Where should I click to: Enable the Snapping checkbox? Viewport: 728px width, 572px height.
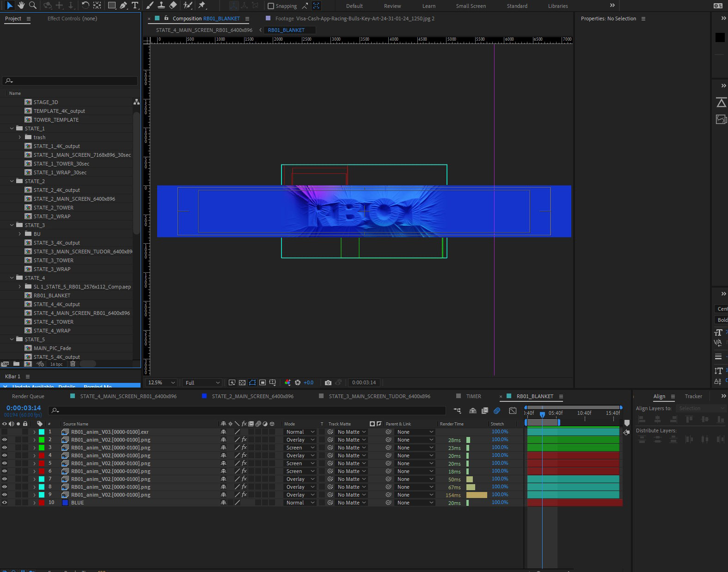click(271, 6)
